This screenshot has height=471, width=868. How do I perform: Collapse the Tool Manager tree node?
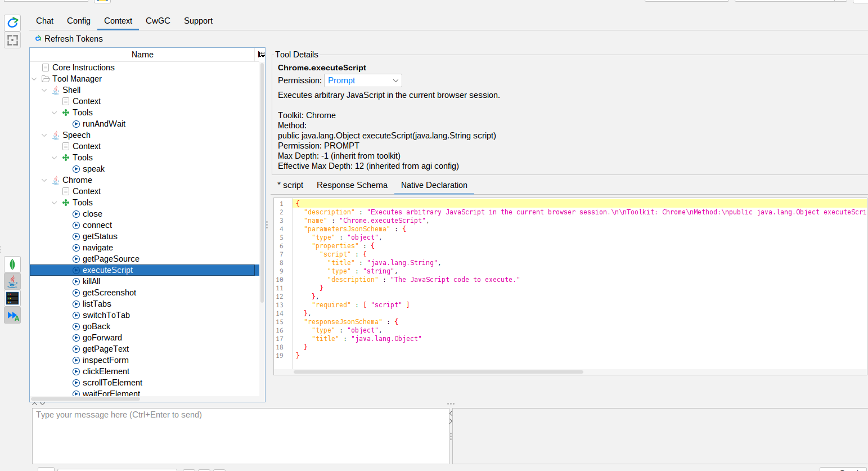[x=34, y=79]
